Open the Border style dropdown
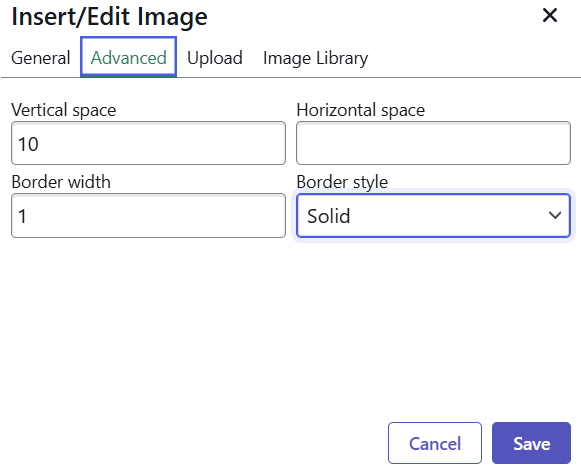The image size is (581, 470). 433,215
